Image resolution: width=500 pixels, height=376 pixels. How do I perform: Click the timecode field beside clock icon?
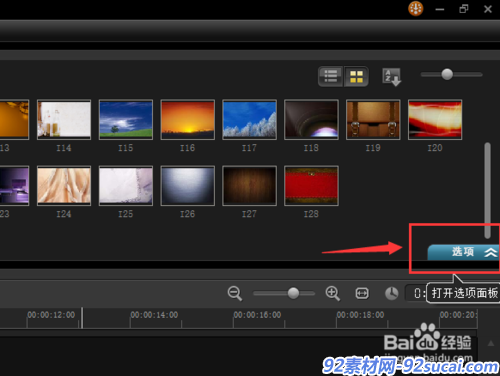(x=416, y=293)
